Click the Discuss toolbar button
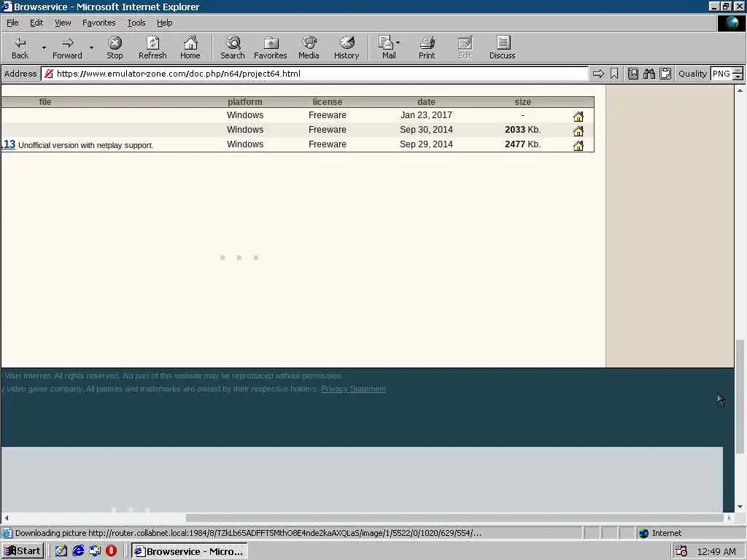The width and height of the screenshot is (747, 560). pyautogui.click(x=502, y=47)
